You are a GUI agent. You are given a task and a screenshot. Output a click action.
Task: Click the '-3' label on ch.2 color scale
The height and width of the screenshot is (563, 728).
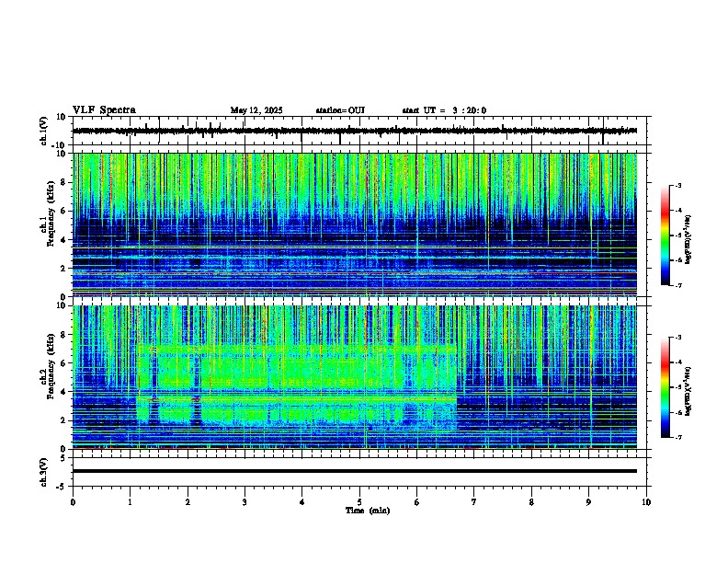point(678,338)
